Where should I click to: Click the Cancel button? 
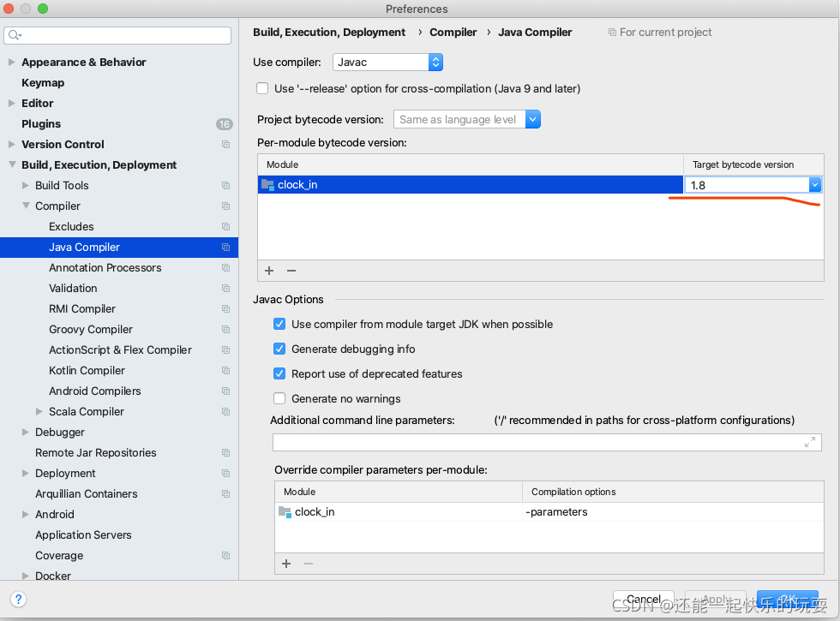coord(644,599)
